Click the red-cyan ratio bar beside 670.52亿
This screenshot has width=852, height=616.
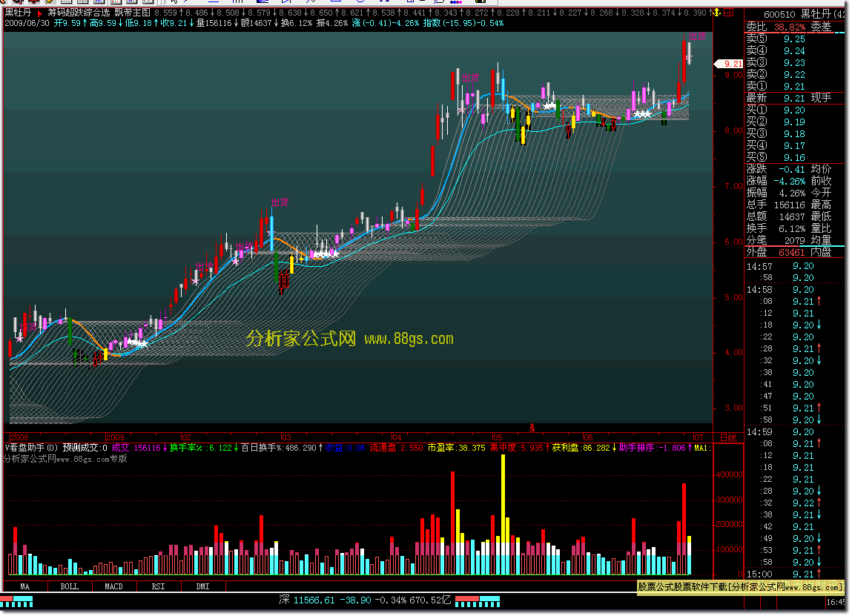[x=477, y=601]
